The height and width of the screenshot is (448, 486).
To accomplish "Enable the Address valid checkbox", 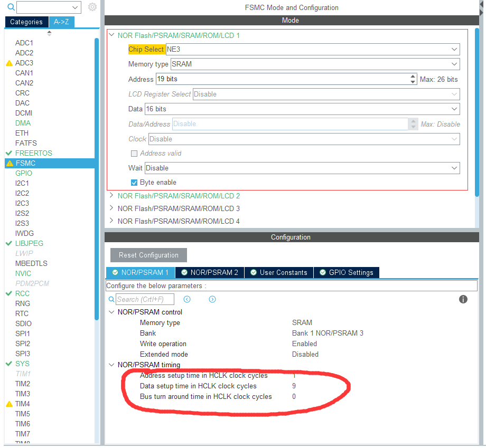I will [x=134, y=153].
